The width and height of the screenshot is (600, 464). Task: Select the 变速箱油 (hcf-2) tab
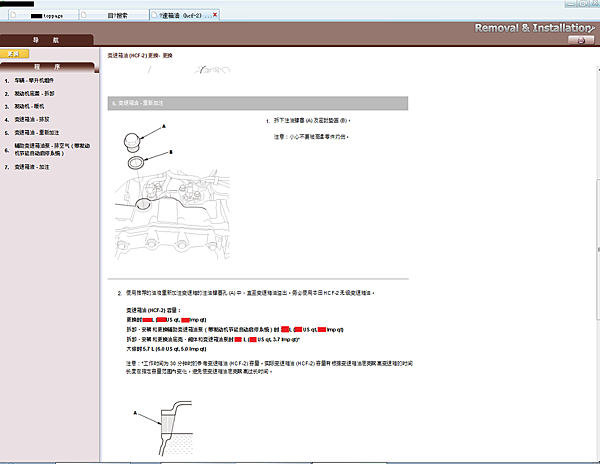coord(184,15)
